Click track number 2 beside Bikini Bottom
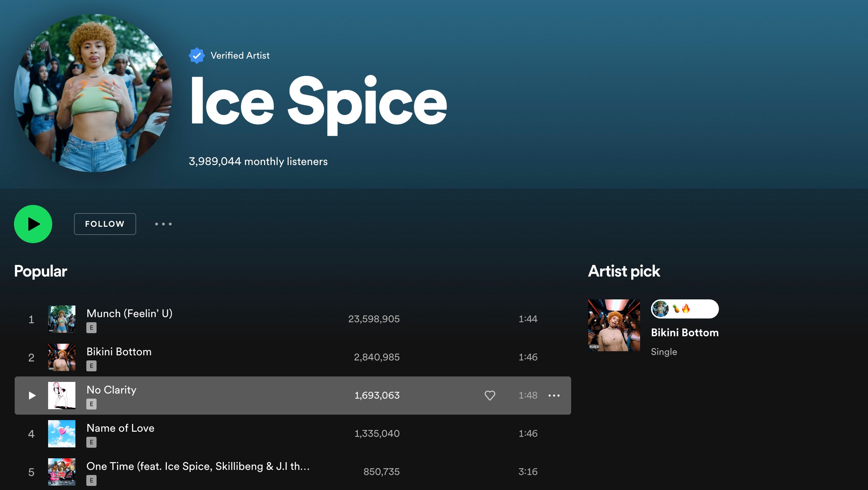 click(x=31, y=357)
